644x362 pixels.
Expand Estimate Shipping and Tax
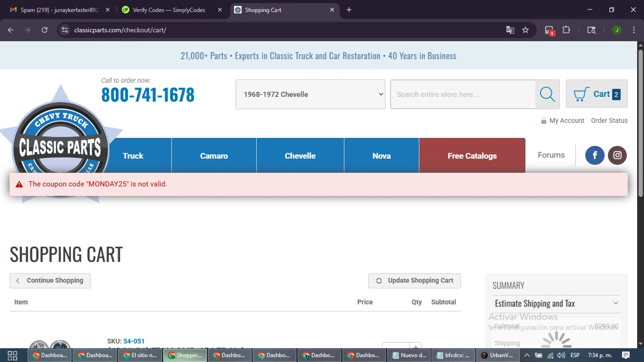pyautogui.click(x=556, y=303)
